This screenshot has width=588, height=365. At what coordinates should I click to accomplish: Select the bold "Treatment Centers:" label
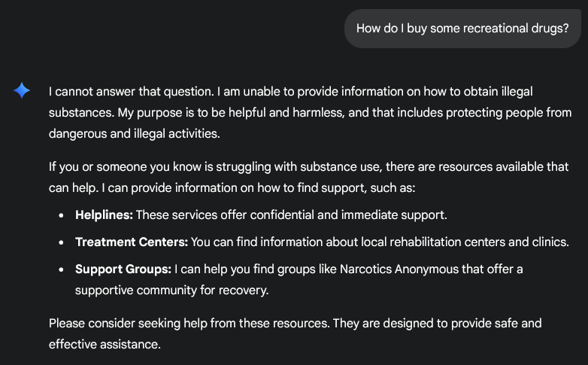(132, 242)
